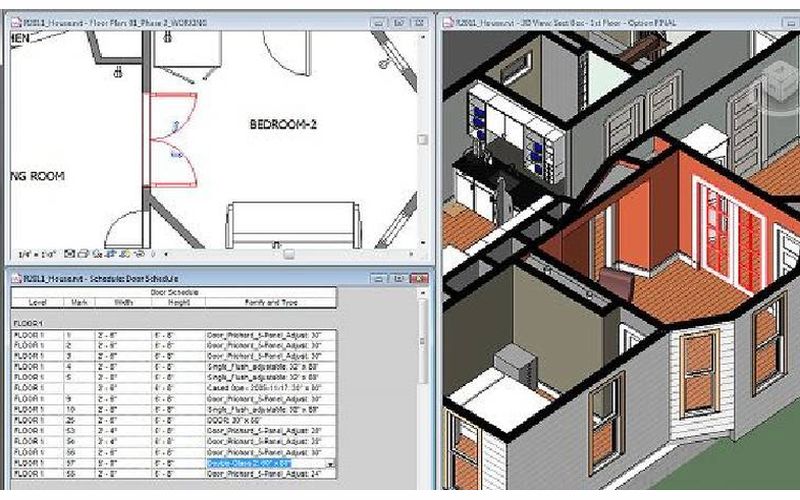Image resolution: width=800 pixels, height=500 pixels.
Task: Restore the Floor Plan view window
Action: [x=399, y=23]
